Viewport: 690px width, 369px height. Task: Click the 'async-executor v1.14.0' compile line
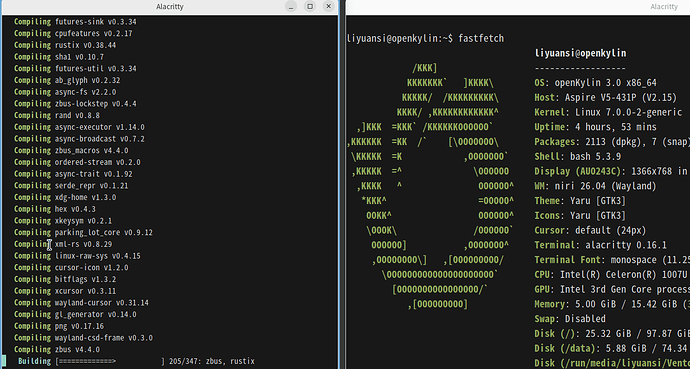(x=79, y=127)
